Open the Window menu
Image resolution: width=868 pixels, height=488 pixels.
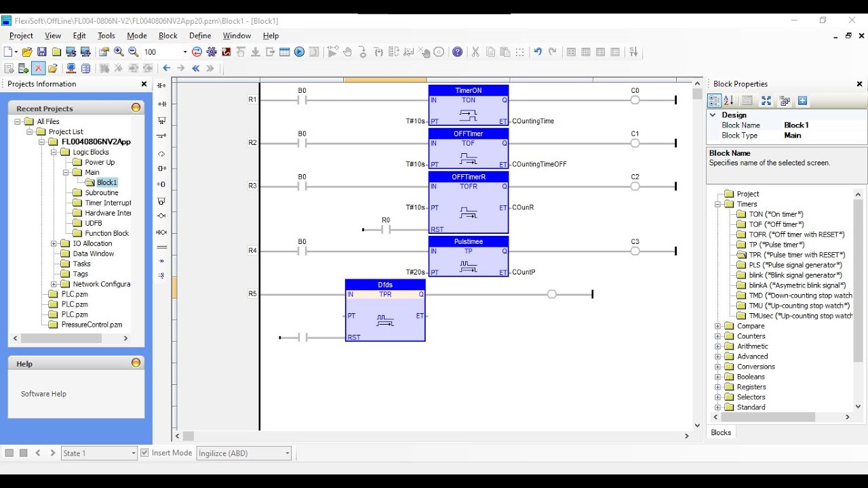tap(237, 36)
